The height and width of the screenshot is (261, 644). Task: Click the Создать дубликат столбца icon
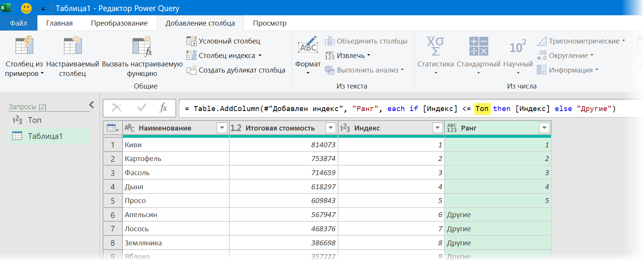pos(191,70)
